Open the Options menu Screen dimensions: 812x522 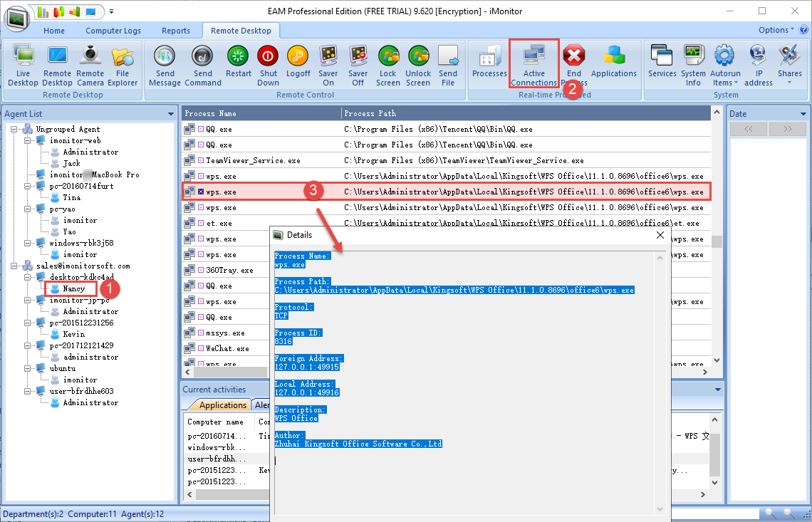776,30
